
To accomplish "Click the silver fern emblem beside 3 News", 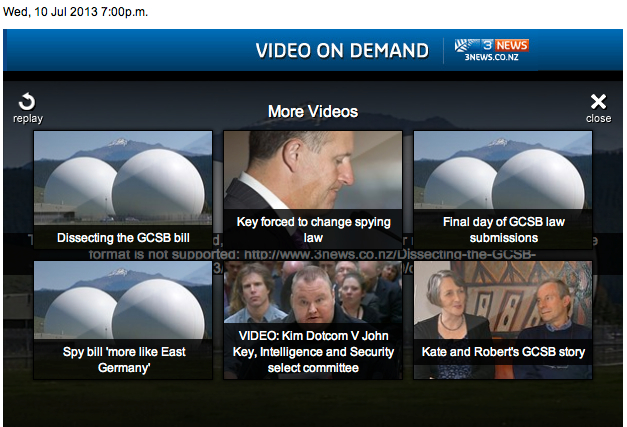I will (467, 46).
